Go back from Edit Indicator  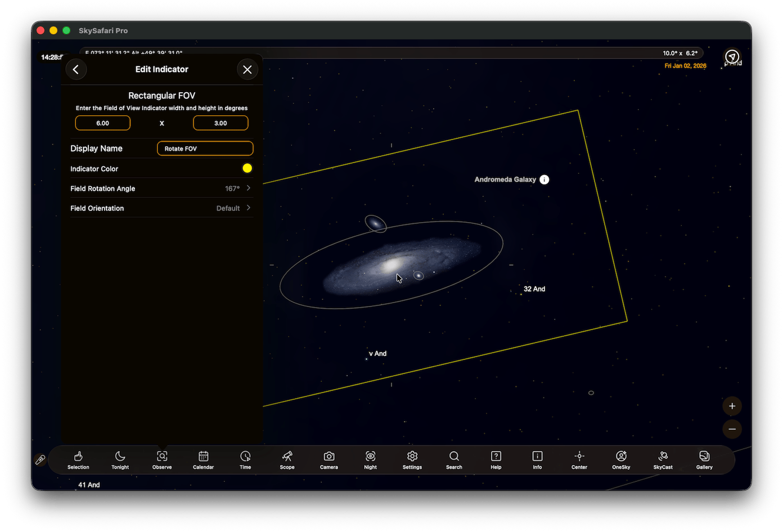pos(76,69)
